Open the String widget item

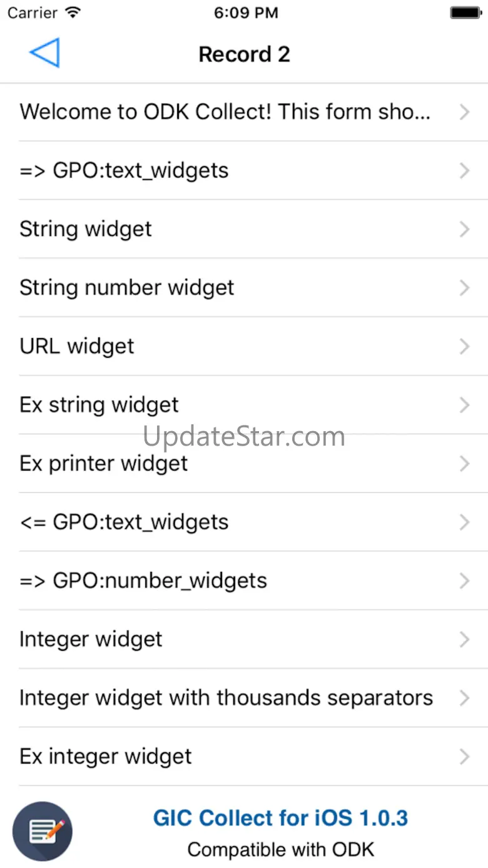(x=86, y=229)
